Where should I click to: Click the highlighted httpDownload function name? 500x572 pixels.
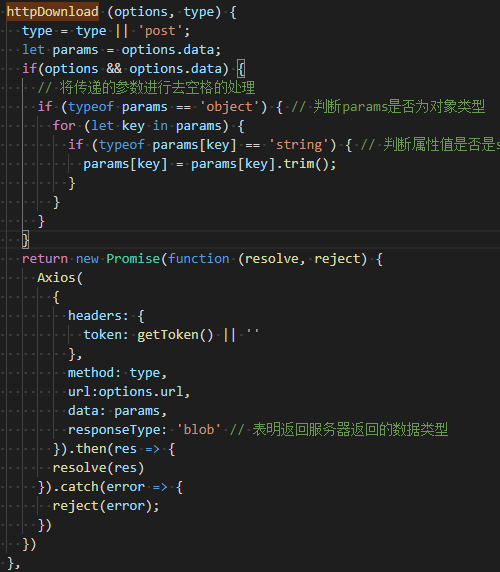coord(53,12)
